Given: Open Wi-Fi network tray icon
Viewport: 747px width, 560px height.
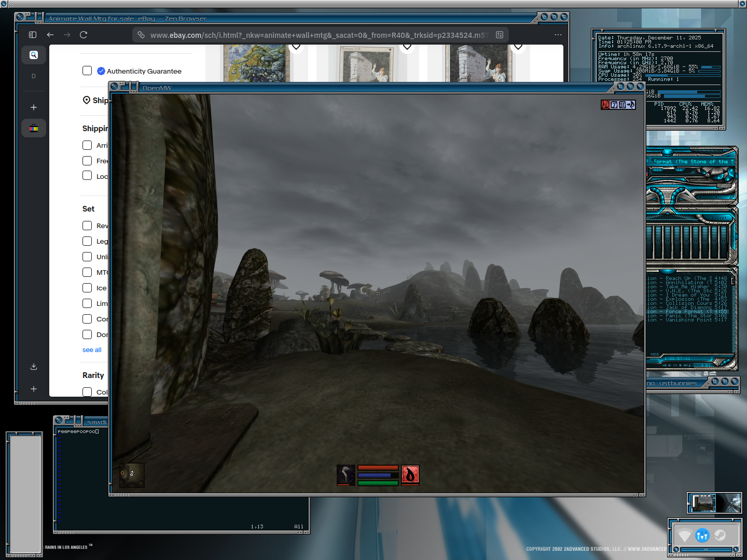Looking at the screenshot, I should [x=685, y=535].
